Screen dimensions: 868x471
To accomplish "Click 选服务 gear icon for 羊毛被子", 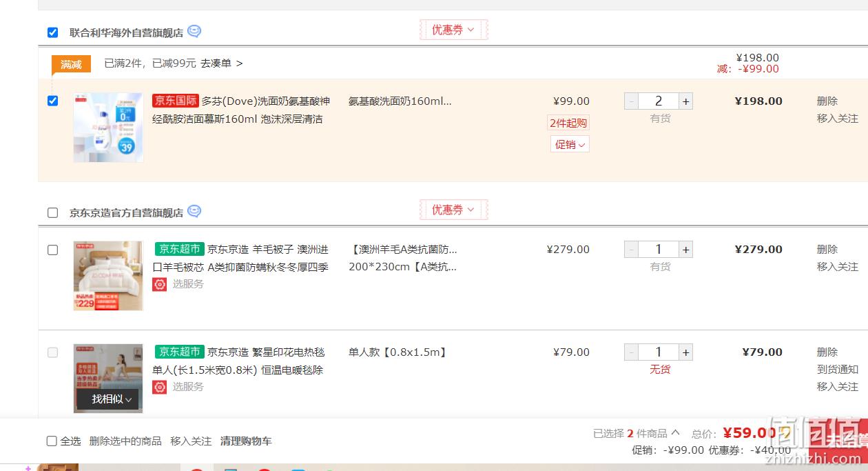I will [160, 284].
